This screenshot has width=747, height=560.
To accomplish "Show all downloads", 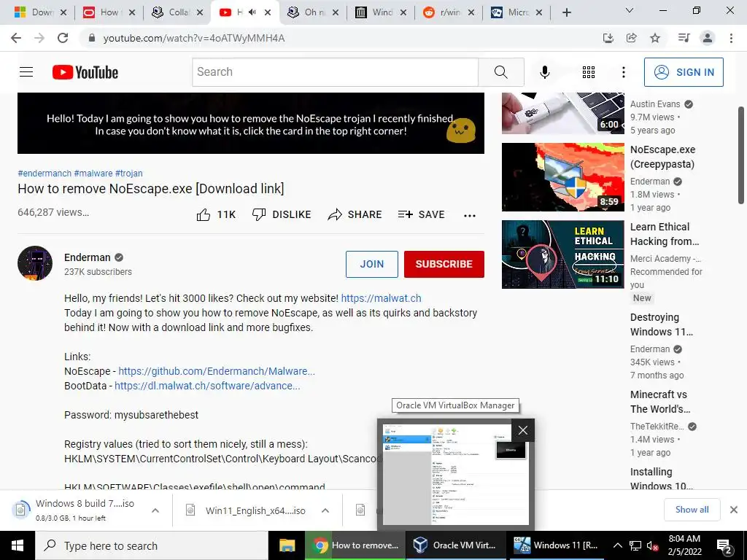I will 692,510.
